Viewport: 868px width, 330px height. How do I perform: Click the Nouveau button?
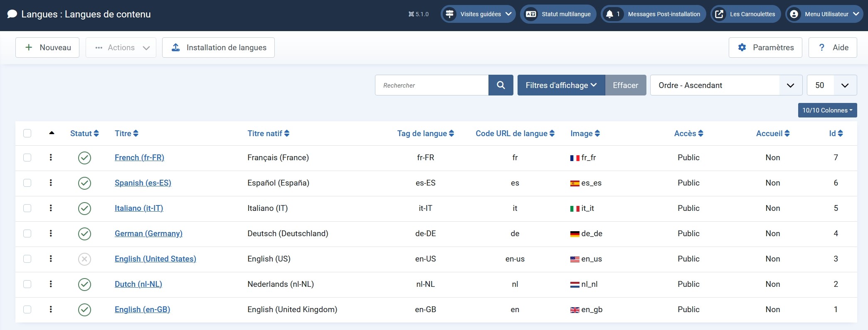[x=47, y=47]
